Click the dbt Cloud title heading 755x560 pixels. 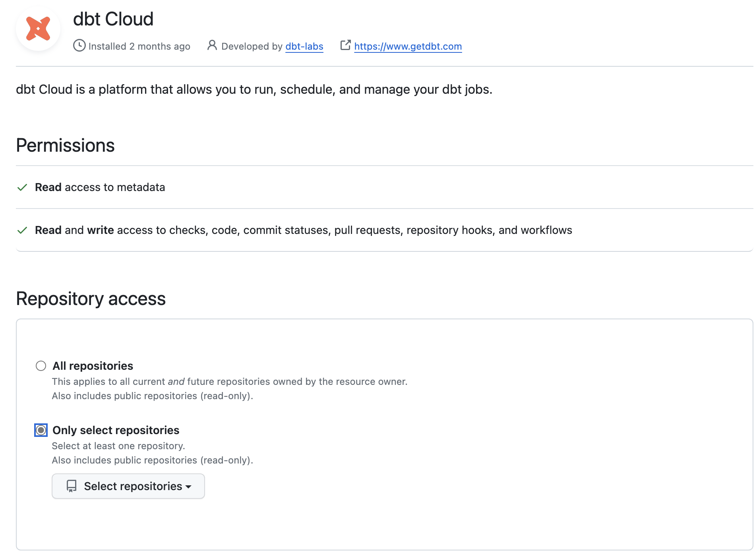113,19
